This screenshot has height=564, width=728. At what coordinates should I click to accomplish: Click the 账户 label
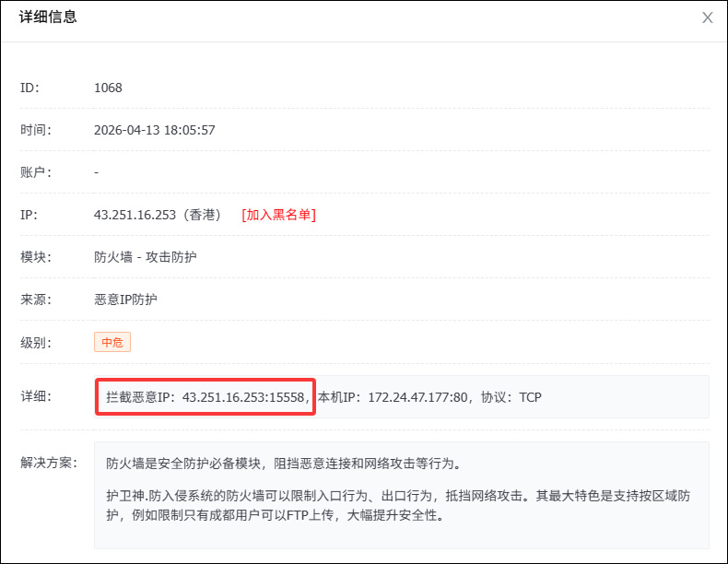[x=36, y=172]
